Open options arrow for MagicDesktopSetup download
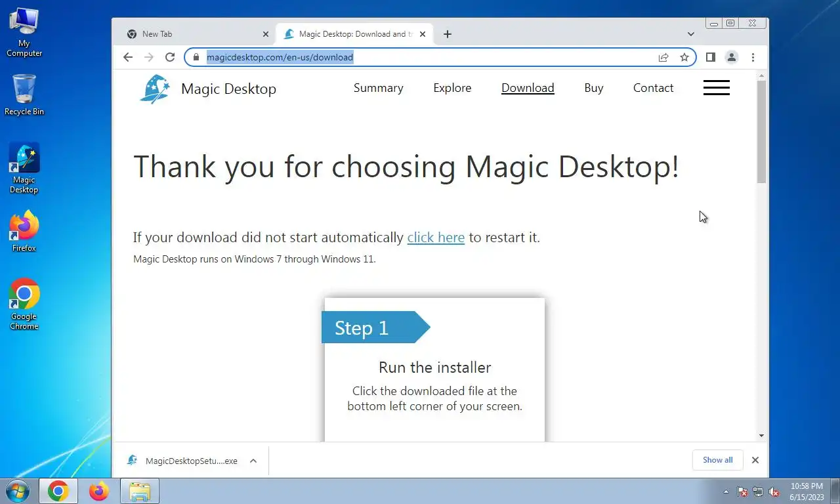840x504 pixels. [253, 461]
